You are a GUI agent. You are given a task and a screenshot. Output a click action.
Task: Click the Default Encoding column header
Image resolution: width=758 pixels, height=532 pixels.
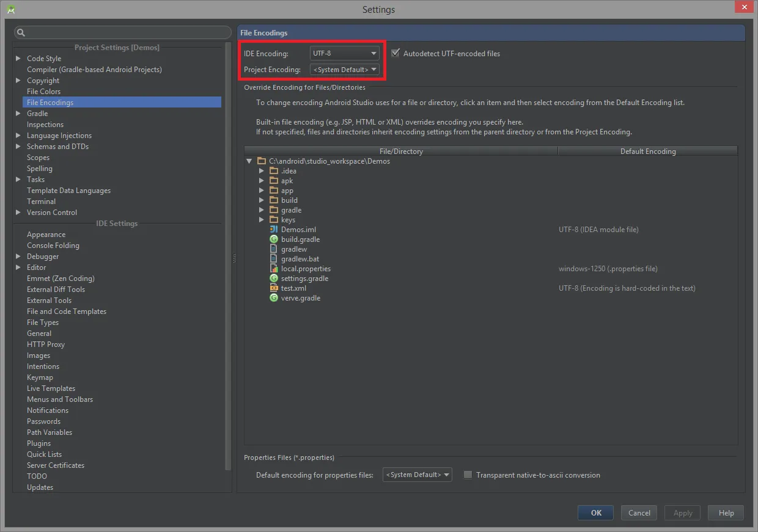[x=648, y=151]
